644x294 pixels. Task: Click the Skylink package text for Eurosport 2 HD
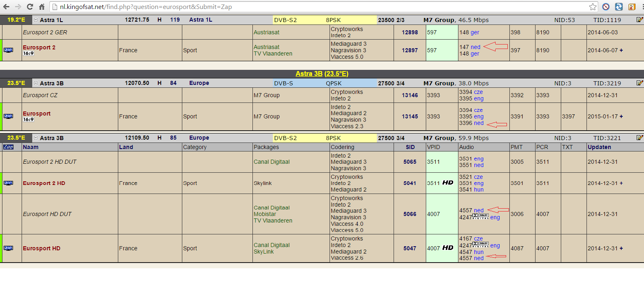point(263,183)
